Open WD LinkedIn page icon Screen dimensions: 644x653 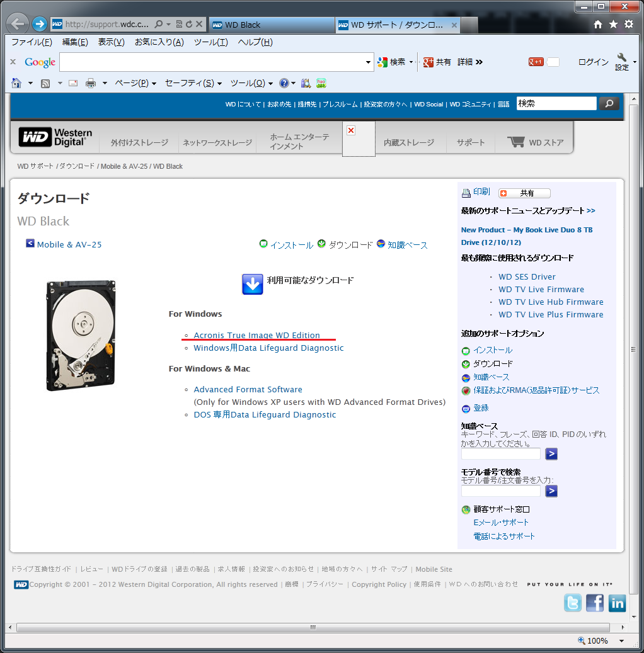617,603
